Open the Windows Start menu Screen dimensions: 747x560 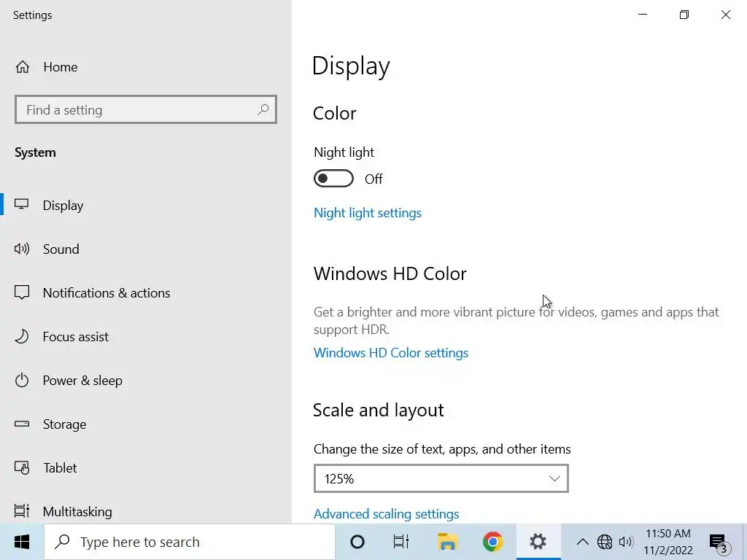pyautogui.click(x=21, y=542)
